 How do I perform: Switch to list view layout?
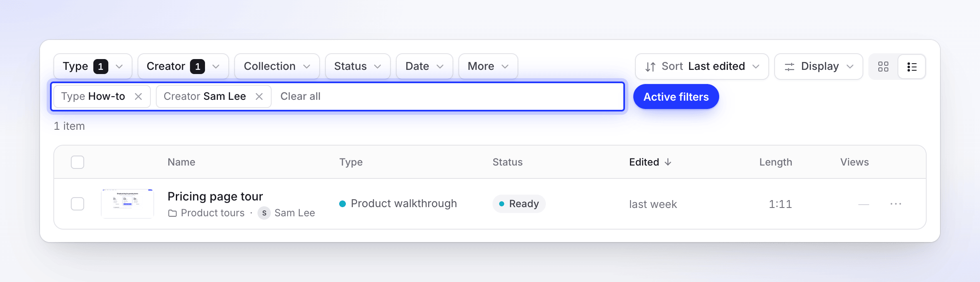(x=912, y=67)
